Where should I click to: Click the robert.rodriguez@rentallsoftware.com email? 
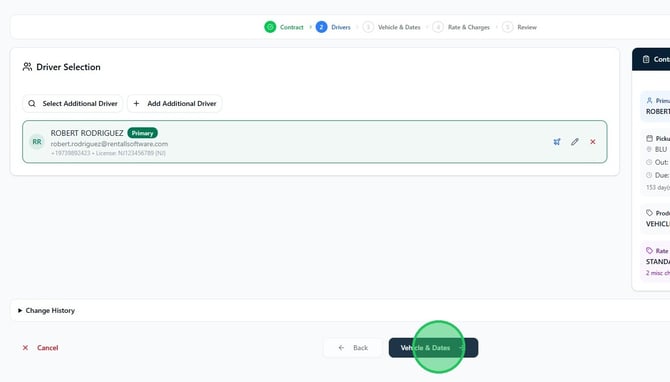[109, 144]
